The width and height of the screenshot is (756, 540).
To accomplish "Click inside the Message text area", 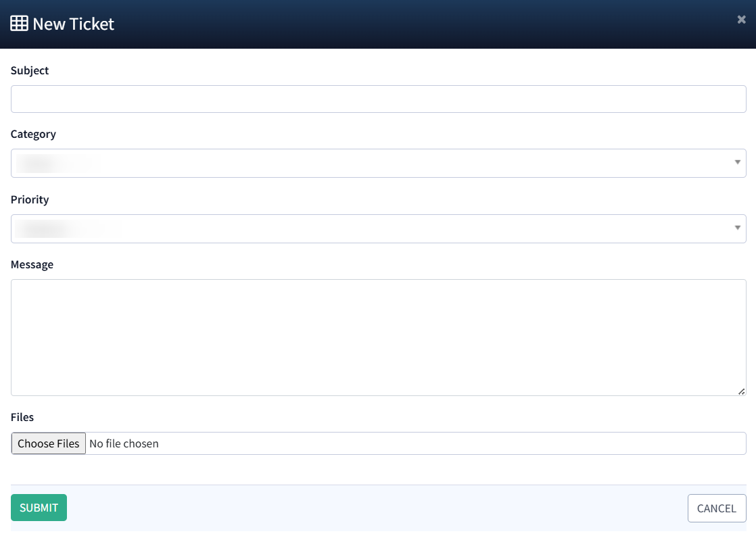I will (x=378, y=337).
